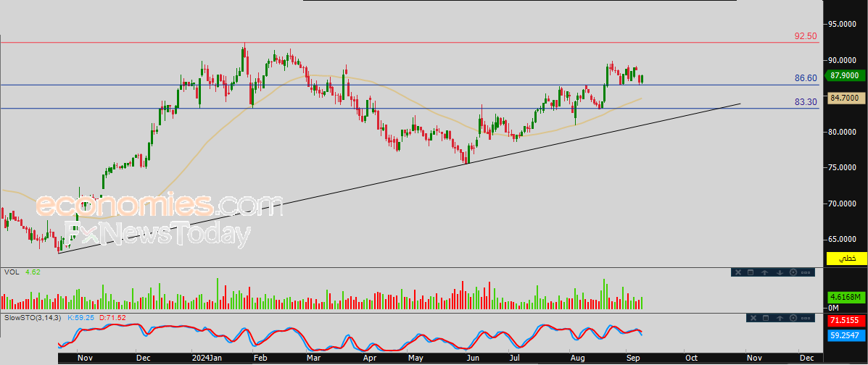Click the Mar timeline label

[314, 358]
